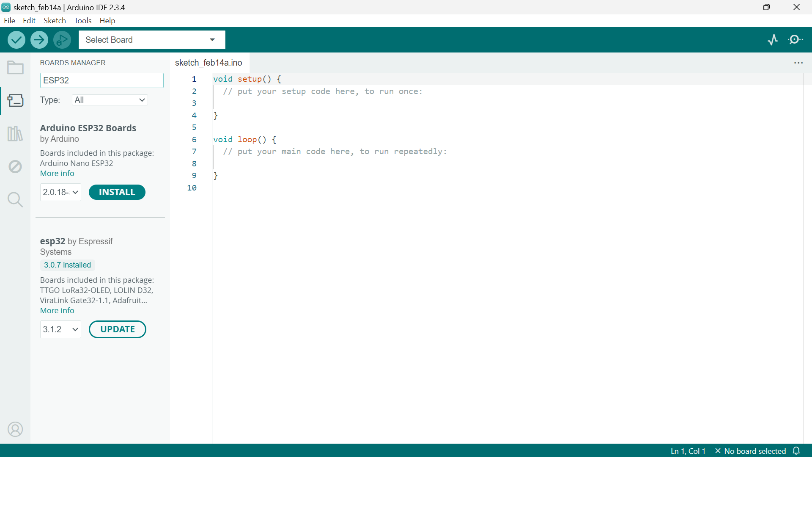The width and height of the screenshot is (812, 508).
Task: Open the esp32 version 3.1.2 dropdown
Action: click(x=60, y=329)
